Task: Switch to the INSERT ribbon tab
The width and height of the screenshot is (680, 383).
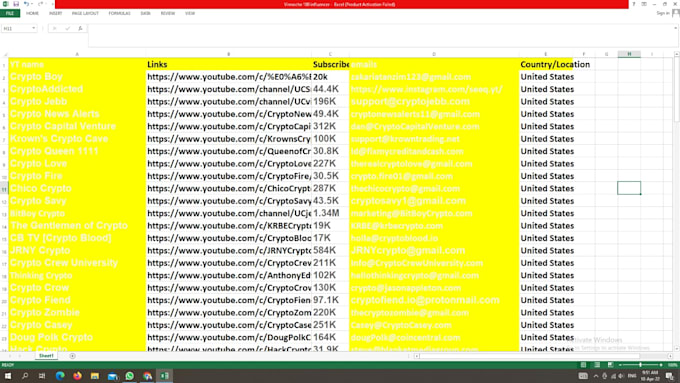Action: coord(56,13)
